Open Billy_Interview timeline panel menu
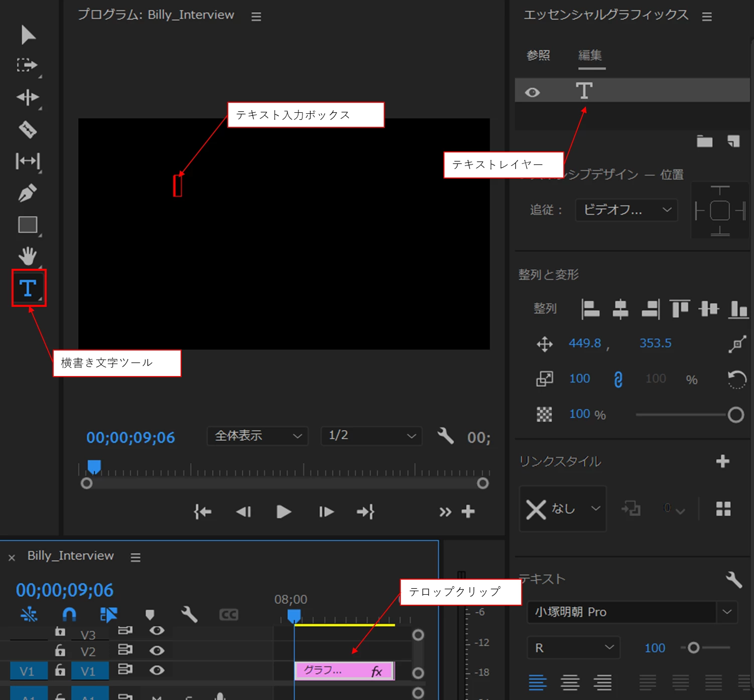The image size is (754, 700). click(135, 557)
